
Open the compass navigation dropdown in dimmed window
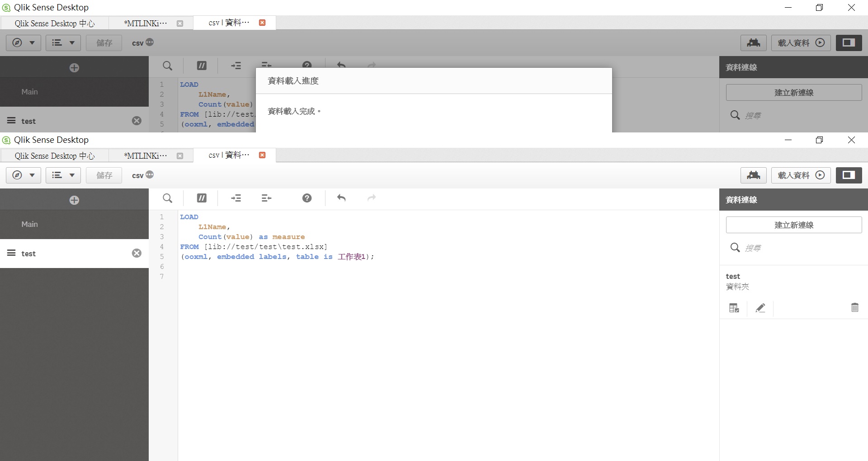tap(24, 42)
